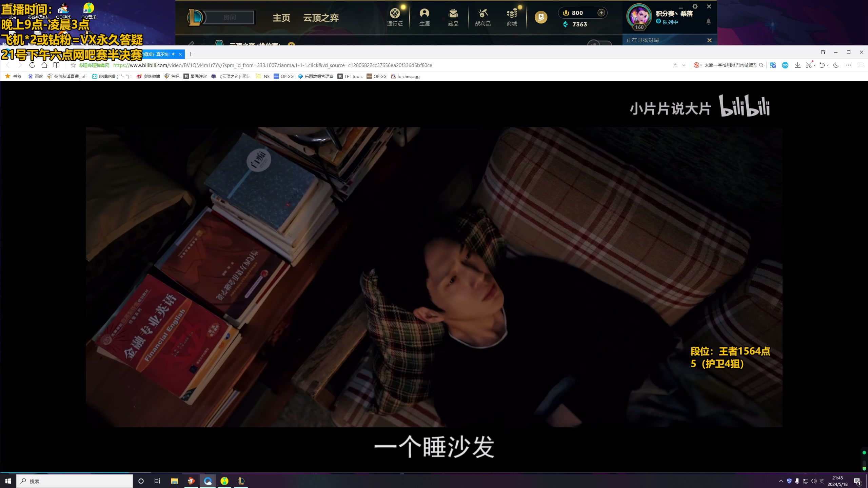The width and height of the screenshot is (868, 488).
Task: Click the search magnifier icon
Action: [x=761, y=65]
